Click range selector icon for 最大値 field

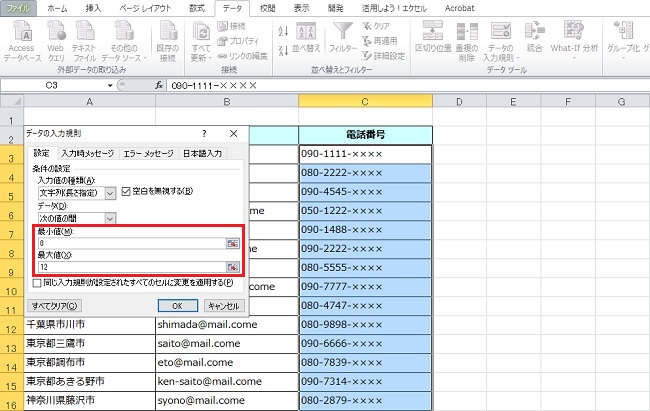(232, 268)
